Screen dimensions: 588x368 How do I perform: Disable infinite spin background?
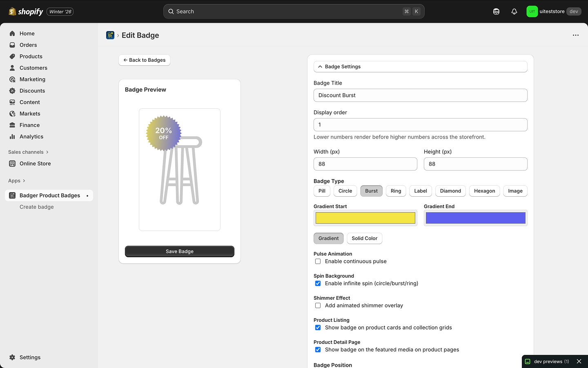(x=318, y=283)
